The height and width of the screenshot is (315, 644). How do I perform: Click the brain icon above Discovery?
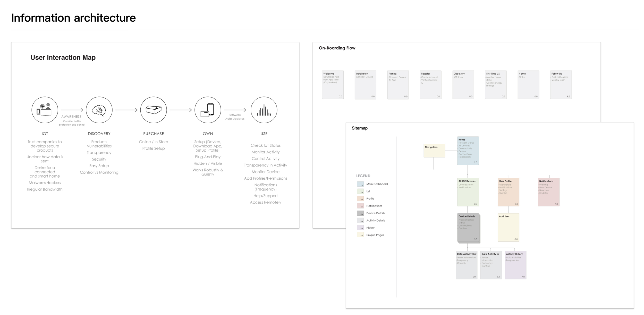(x=99, y=110)
